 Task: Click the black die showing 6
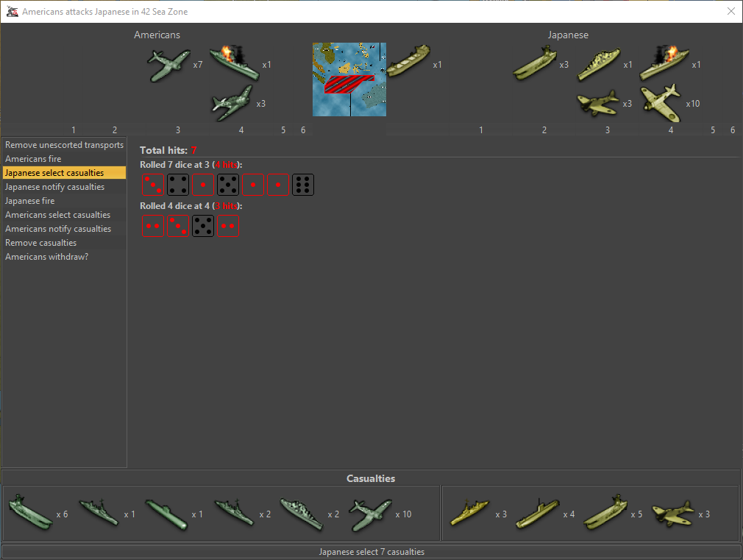303,185
